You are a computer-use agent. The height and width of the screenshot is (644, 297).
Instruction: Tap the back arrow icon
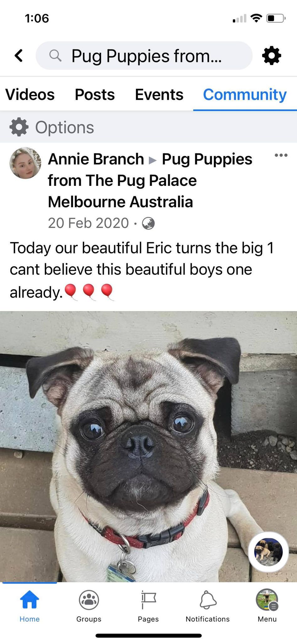click(x=19, y=56)
